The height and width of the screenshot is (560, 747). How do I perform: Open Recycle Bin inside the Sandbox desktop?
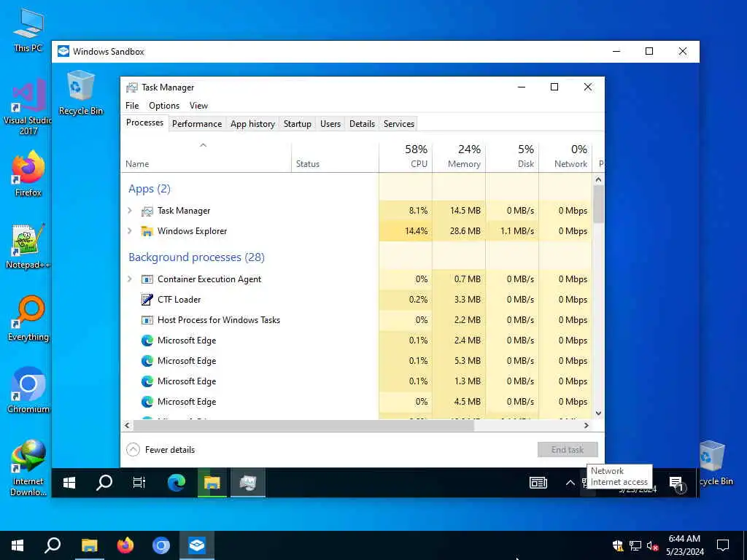pyautogui.click(x=80, y=93)
